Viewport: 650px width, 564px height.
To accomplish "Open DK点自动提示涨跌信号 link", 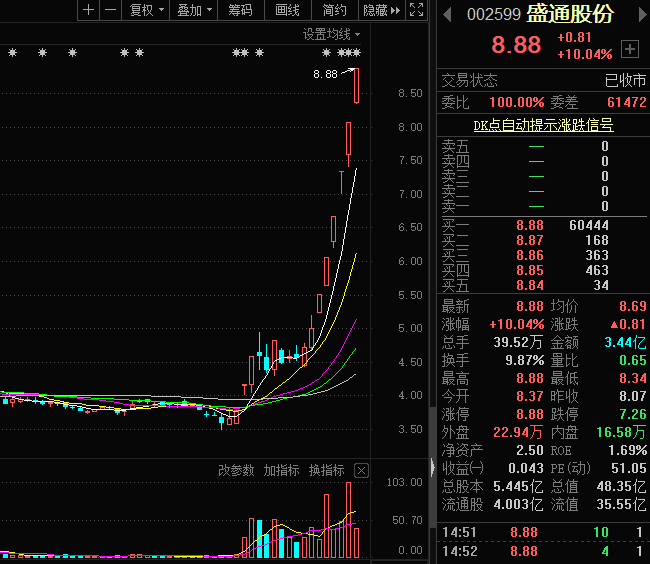I will click(543, 125).
